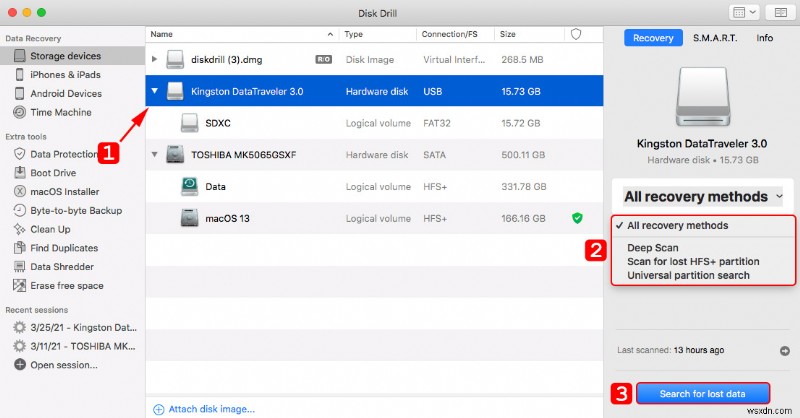The height and width of the screenshot is (418, 800).
Task: Open Data Protection tool
Action: pos(64,154)
